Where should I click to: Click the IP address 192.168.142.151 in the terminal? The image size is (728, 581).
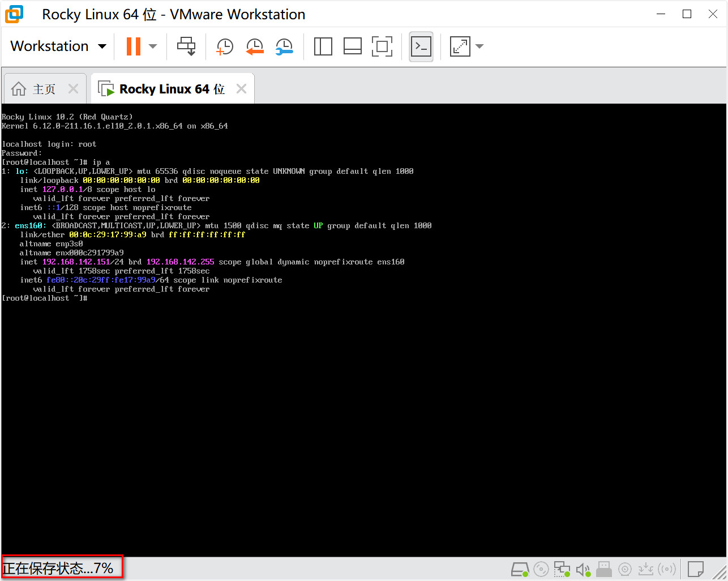click(76, 262)
